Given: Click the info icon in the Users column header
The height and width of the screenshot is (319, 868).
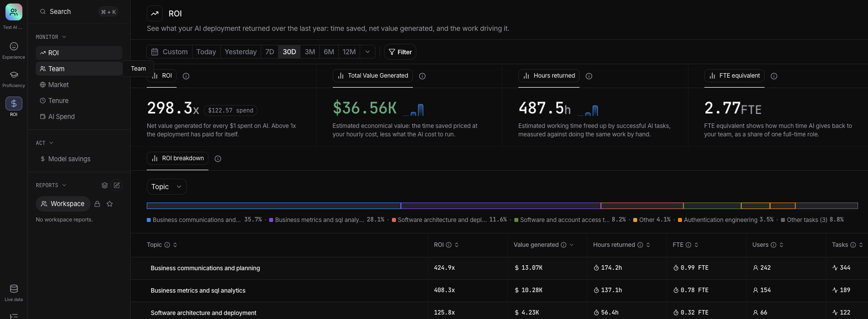Looking at the screenshot, I should (x=773, y=245).
